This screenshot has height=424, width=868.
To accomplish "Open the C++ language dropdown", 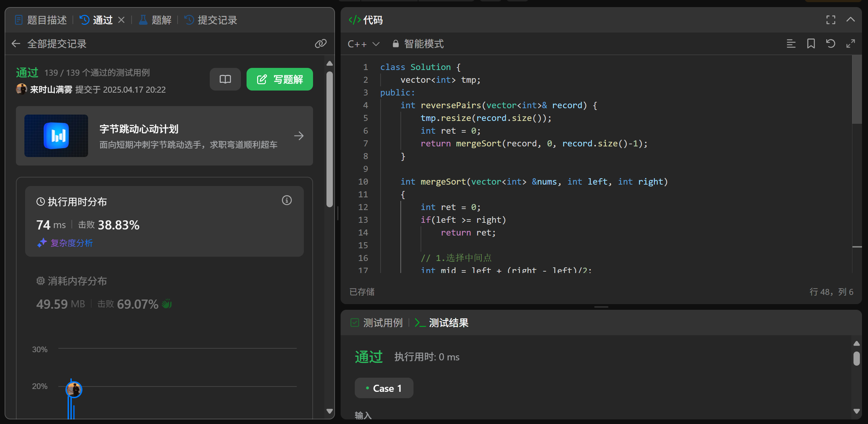I will (363, 44).
